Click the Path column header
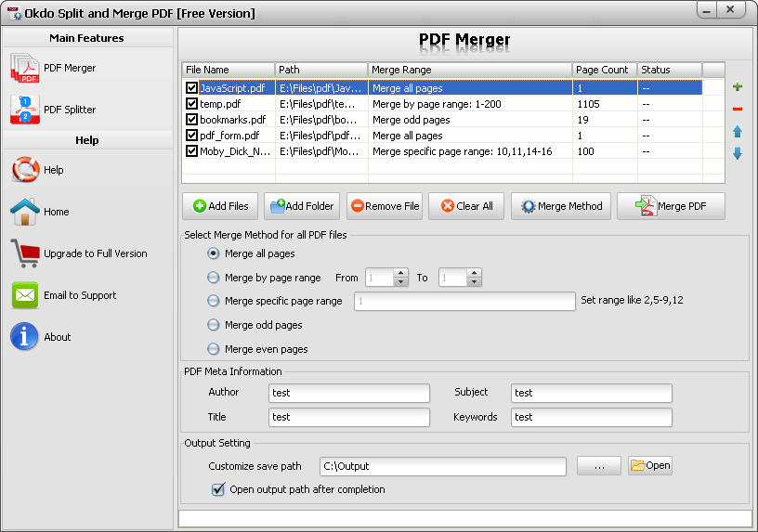 point(321,70)
